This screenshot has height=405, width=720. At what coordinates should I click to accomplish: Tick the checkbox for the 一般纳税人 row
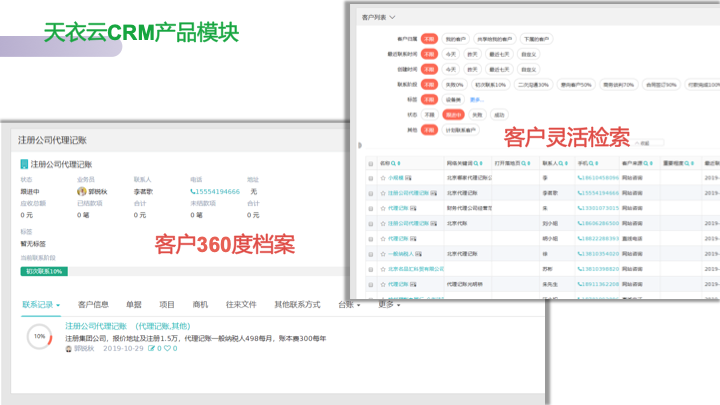pos(371,254)
